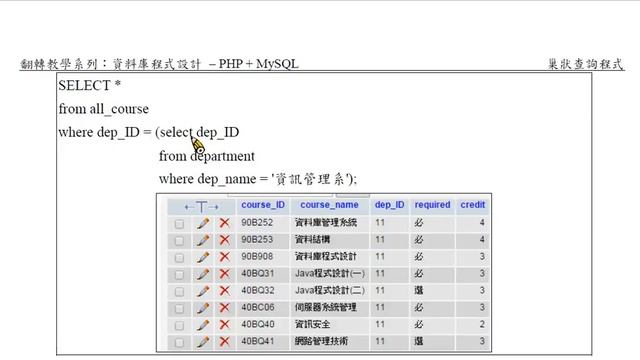Edit row 40BQ41 with pencil icon
The height and width of the screenshot is (360, 640).
pyautogui.click(x=203, y=342)
